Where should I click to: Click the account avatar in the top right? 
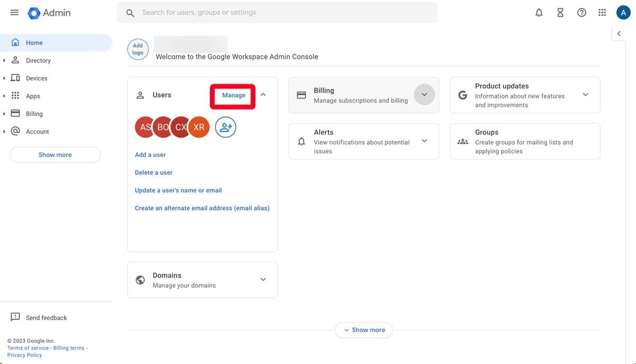coord(623,11)
